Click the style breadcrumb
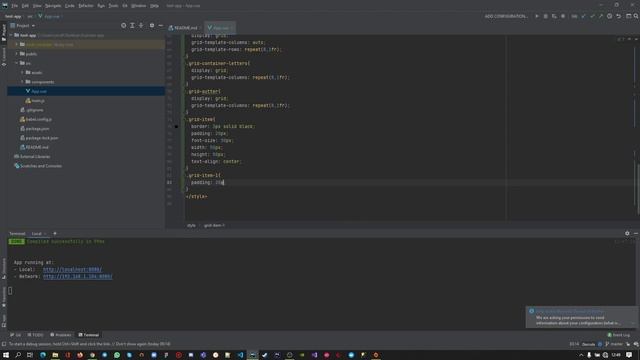Screen dimensions: 640x360 click(x=191, y=225)
